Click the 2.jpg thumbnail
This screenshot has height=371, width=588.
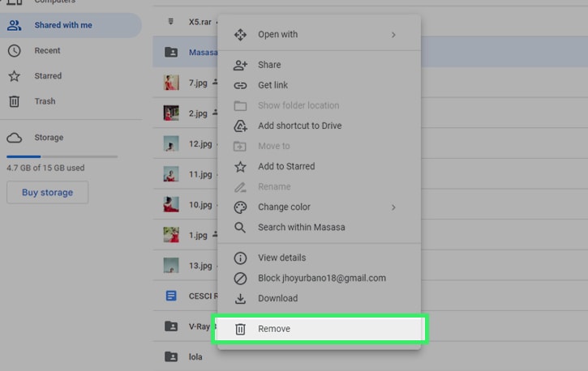[171, 113]
